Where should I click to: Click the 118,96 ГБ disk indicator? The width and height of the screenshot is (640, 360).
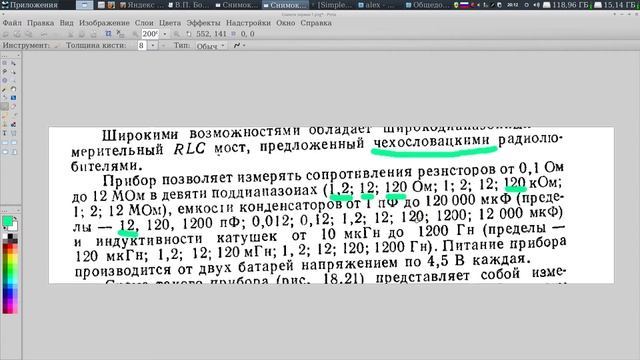click(x=569, y=5)
